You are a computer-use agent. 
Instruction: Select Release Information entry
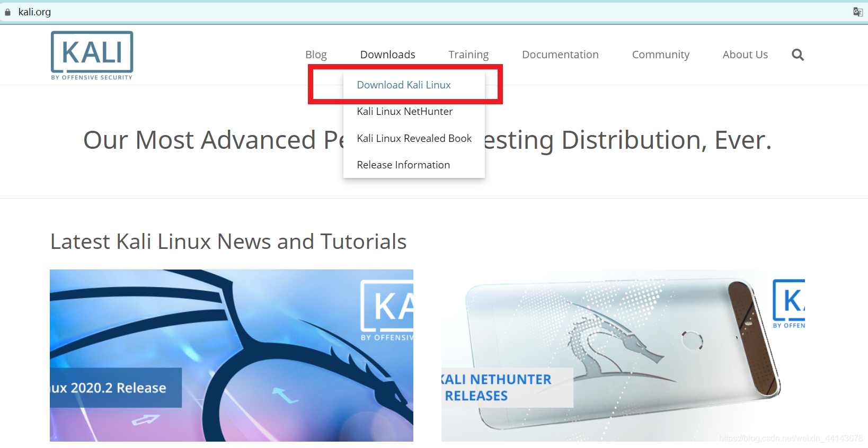(x=403, y=165)
